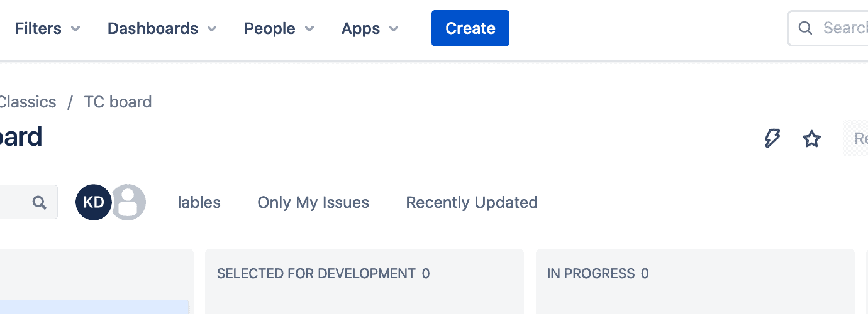Toggle the Only My Issues quick filter
The width and height of the screenshot is (868, 314).
tap(313, 202)
